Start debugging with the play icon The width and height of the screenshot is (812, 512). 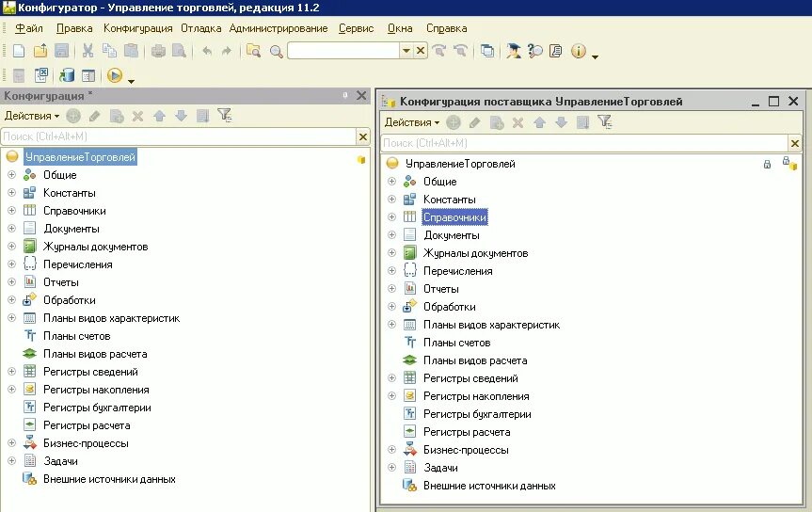click(115, 75)
